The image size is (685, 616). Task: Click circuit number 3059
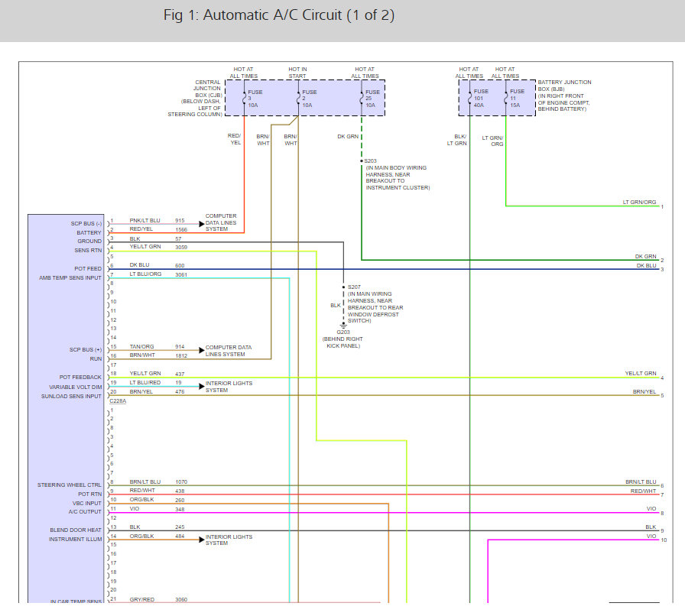181,248
